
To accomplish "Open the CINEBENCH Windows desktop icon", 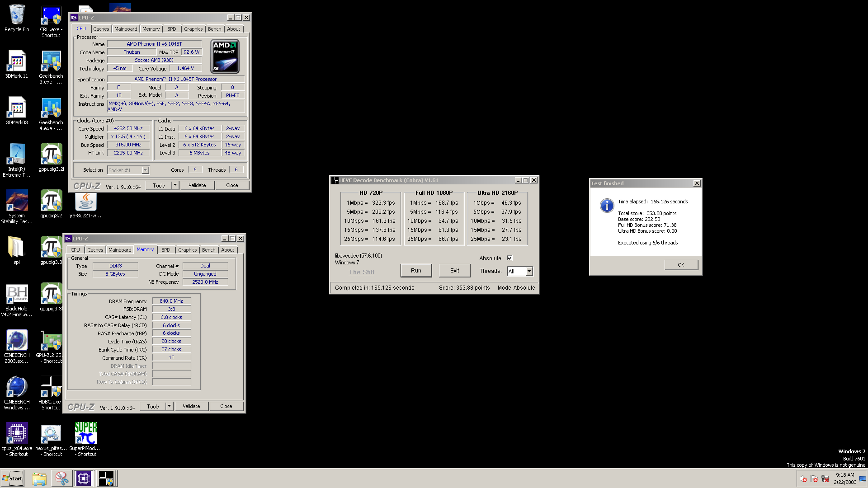I will point(17,393).
